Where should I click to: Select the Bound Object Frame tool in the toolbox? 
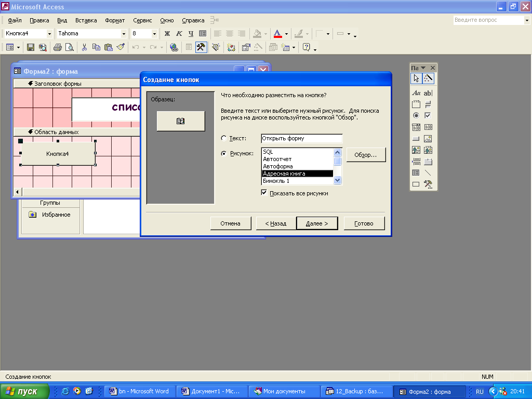pyautogui.click(x=428, y=150)
